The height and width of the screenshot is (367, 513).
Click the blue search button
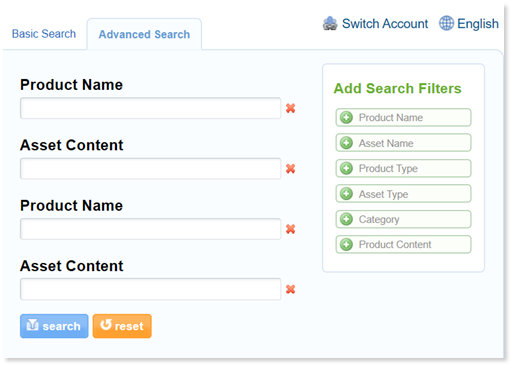click(x=54, y=326)
